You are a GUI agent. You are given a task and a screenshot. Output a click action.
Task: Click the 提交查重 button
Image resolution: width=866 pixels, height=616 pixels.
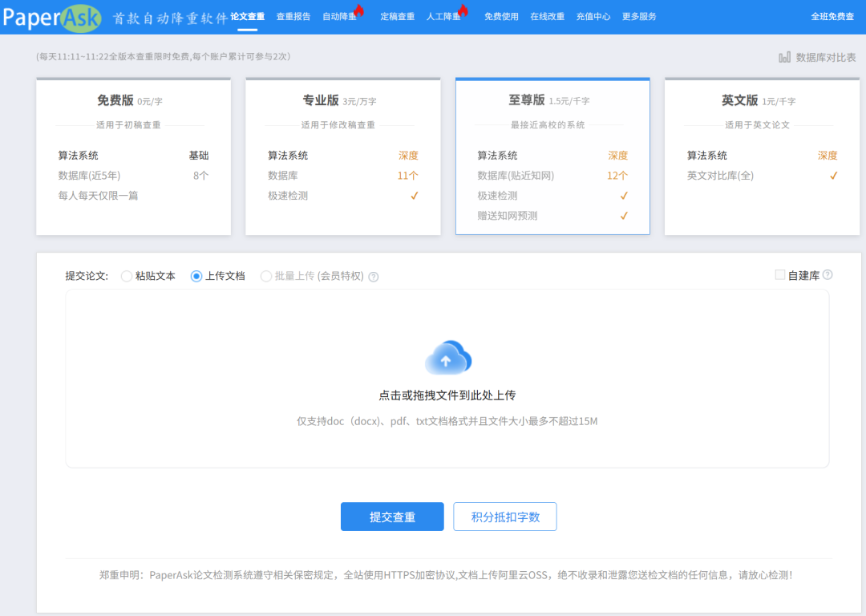[x=392, y=517]
